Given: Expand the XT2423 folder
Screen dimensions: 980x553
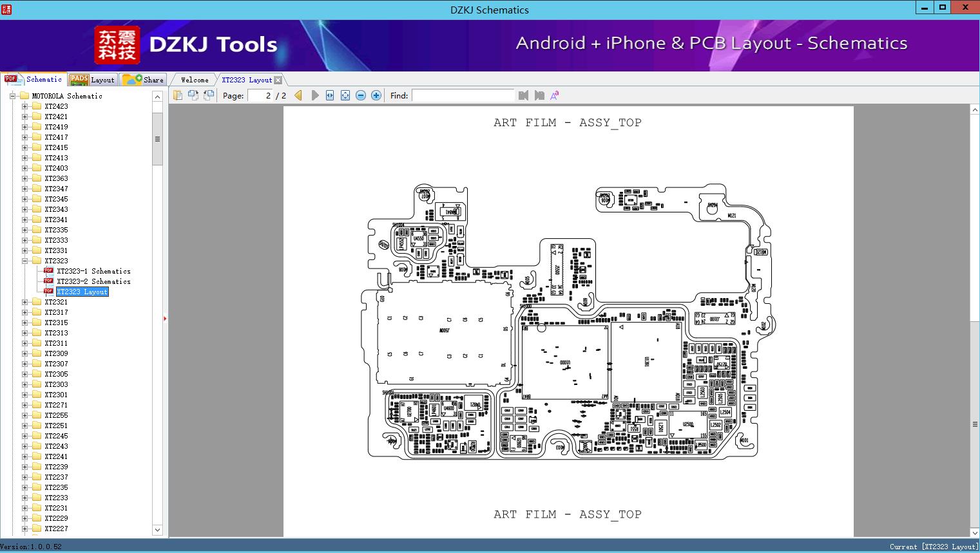Looking at the screenshot, I should (24, 106).
